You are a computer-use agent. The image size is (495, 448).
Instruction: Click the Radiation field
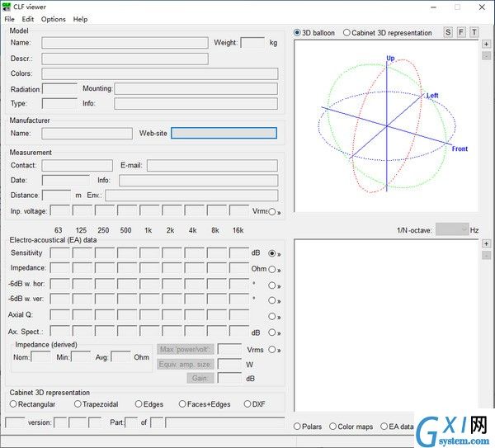(x=59, y=89)
